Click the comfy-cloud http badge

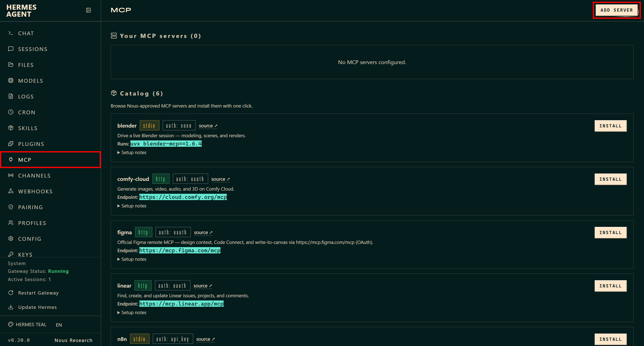pos(161,179)
